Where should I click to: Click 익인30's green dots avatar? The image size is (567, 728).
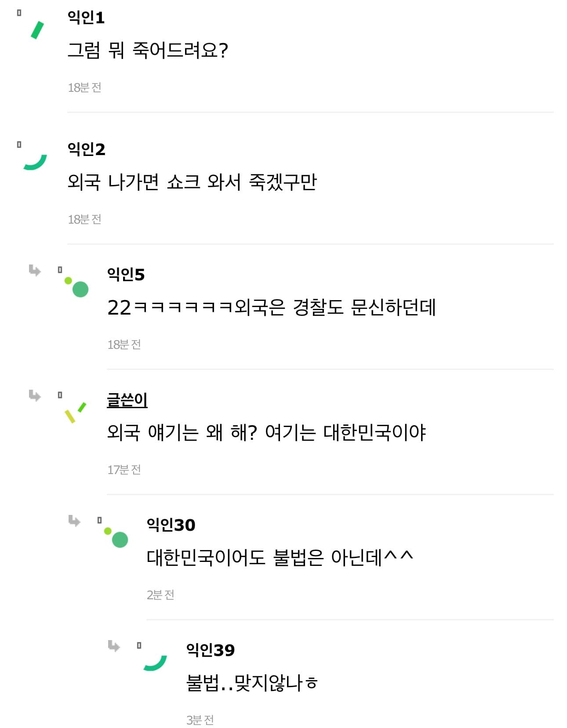[116, 537]
